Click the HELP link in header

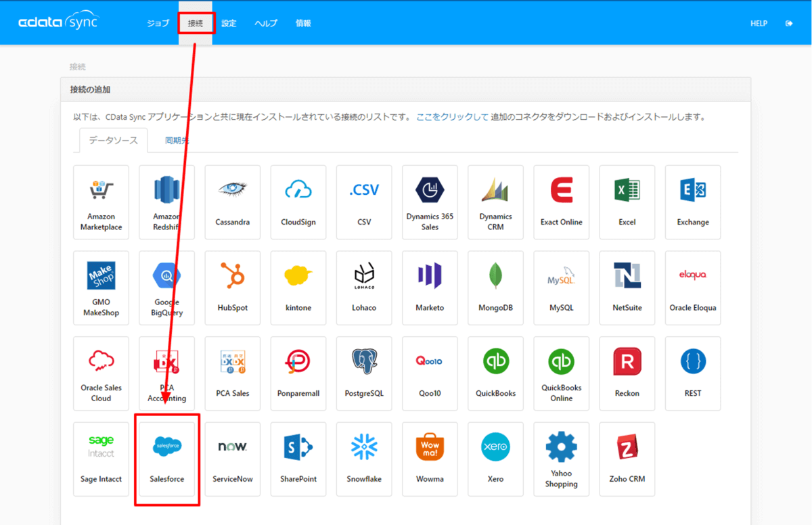tap(759, 24)
